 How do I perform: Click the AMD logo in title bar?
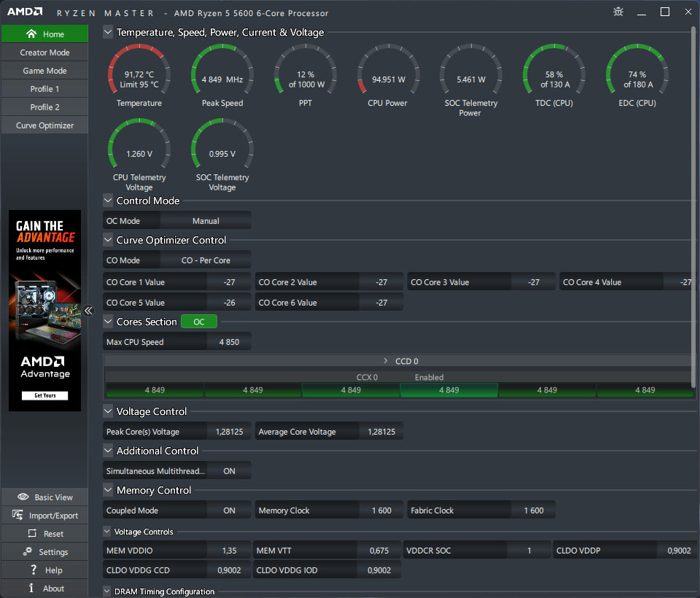(25, 12)
